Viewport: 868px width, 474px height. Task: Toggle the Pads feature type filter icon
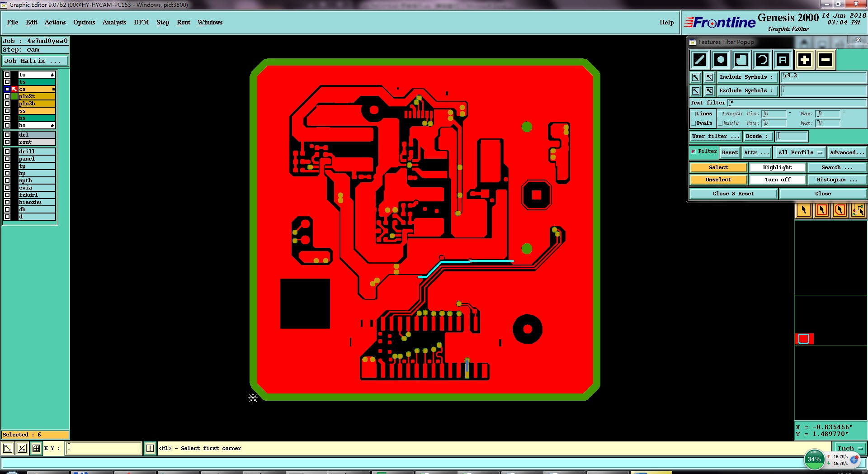coord(721,60)
